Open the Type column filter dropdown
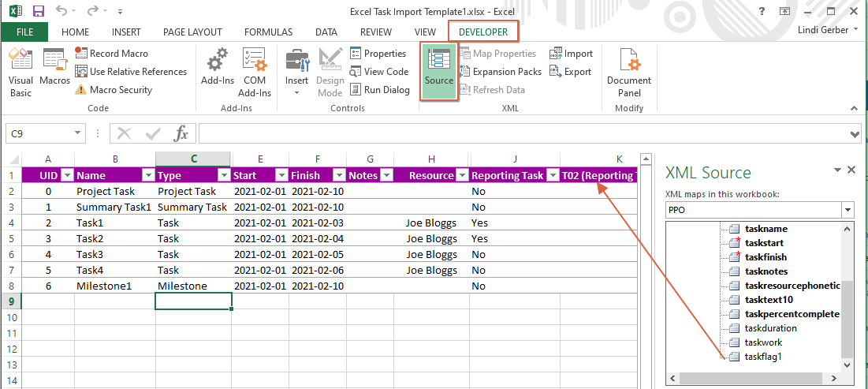This screenshot has height=389, width=868. [224, 175]
